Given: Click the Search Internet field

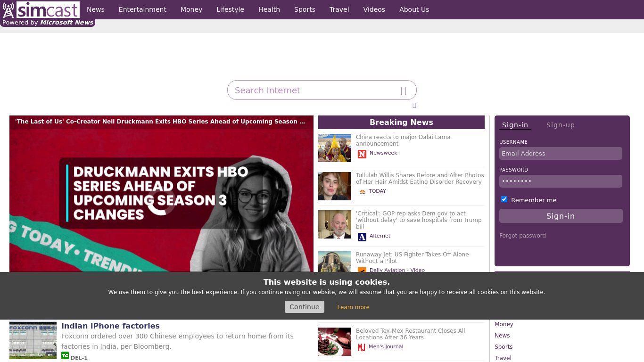Looking at the screenshot, I should 322,90.
